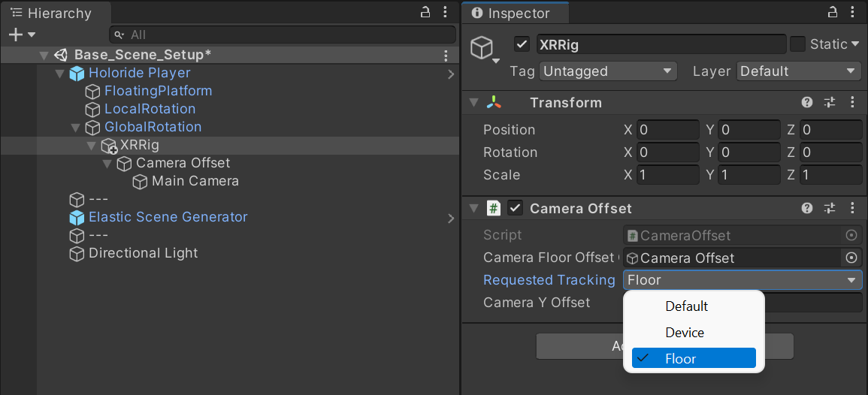868x395 pixels.
Task: Click the Requested Tracking dropdown showing Floor
Action: 742,281
